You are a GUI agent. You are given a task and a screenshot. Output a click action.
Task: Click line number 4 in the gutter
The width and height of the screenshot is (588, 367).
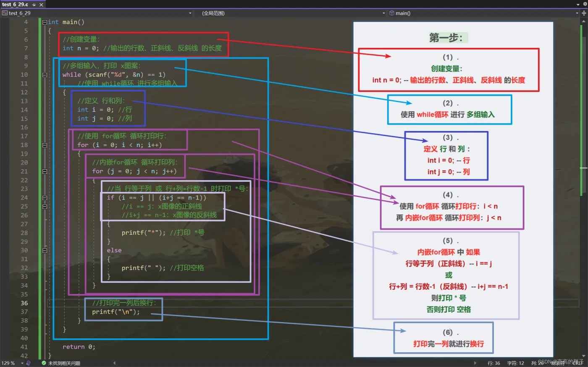(x=26, y=22)
